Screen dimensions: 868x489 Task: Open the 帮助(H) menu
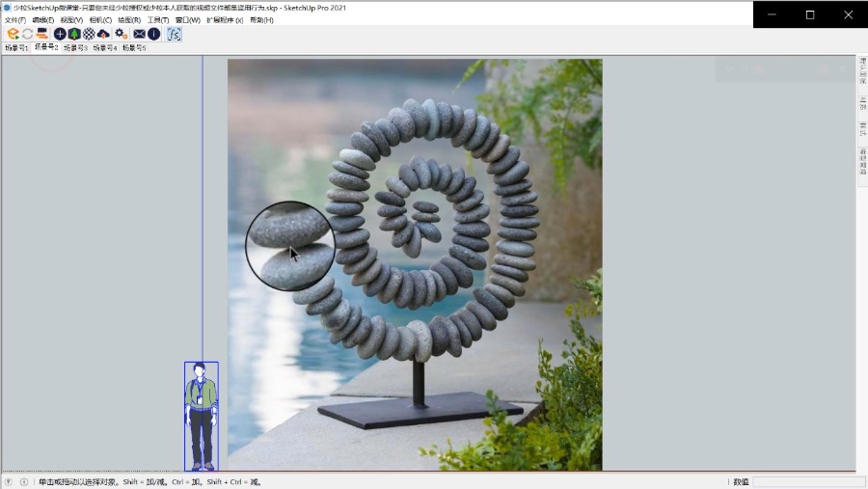click(261, 20)
